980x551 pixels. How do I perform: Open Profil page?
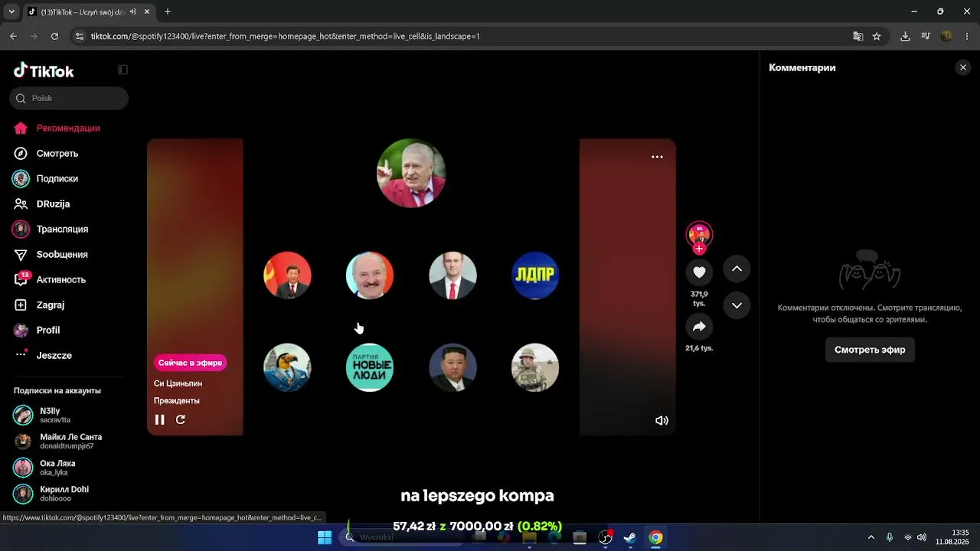point(48,330)
